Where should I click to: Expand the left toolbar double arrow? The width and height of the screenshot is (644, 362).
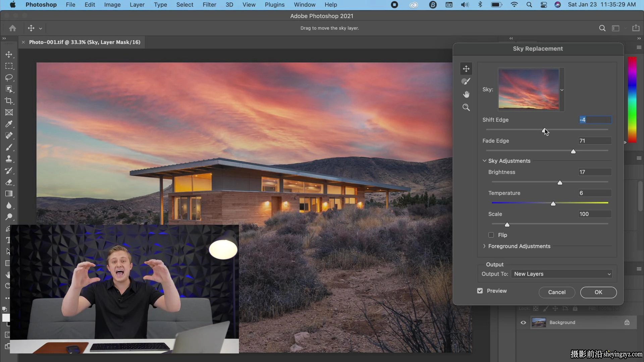4,39
